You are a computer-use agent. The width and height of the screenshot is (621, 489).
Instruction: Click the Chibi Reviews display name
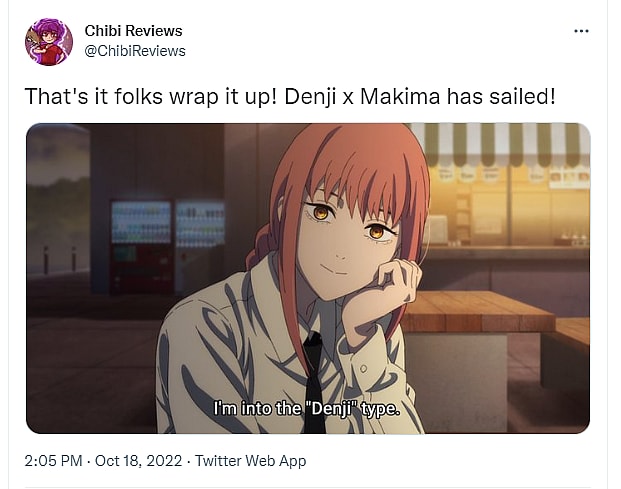coord(133,31)
